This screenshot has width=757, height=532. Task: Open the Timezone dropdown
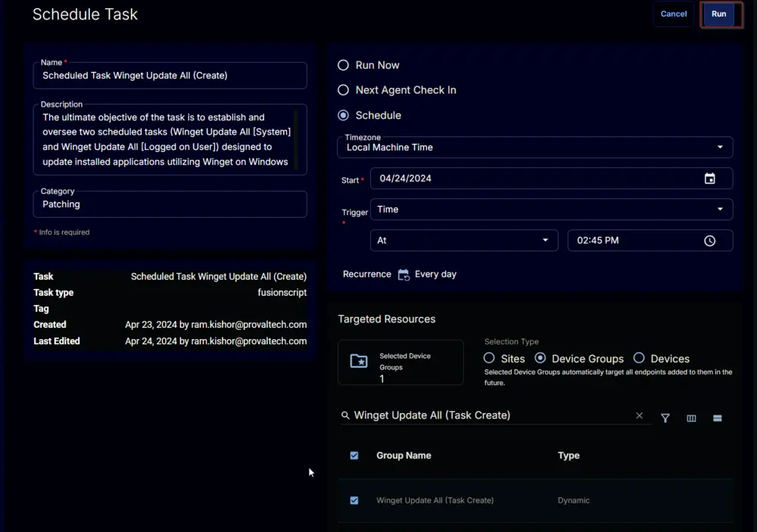(535, 148)
